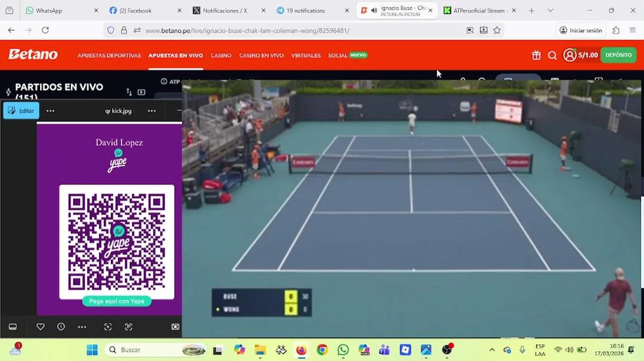Close the ATPeruoficial Stream tab

514,10
